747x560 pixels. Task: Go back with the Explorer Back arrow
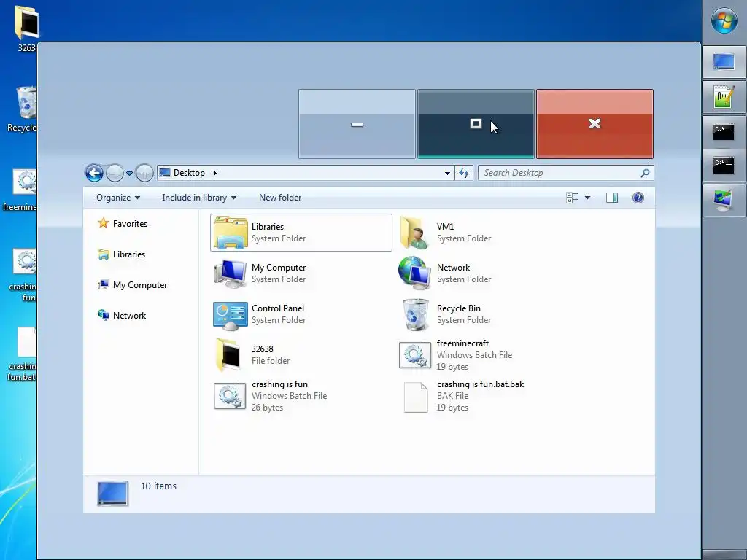(x=94, y=173)
